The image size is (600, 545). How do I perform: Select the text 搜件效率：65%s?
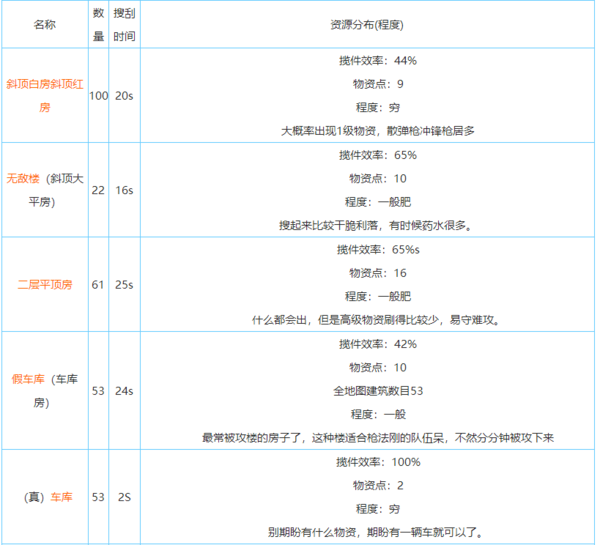[378, 250]
